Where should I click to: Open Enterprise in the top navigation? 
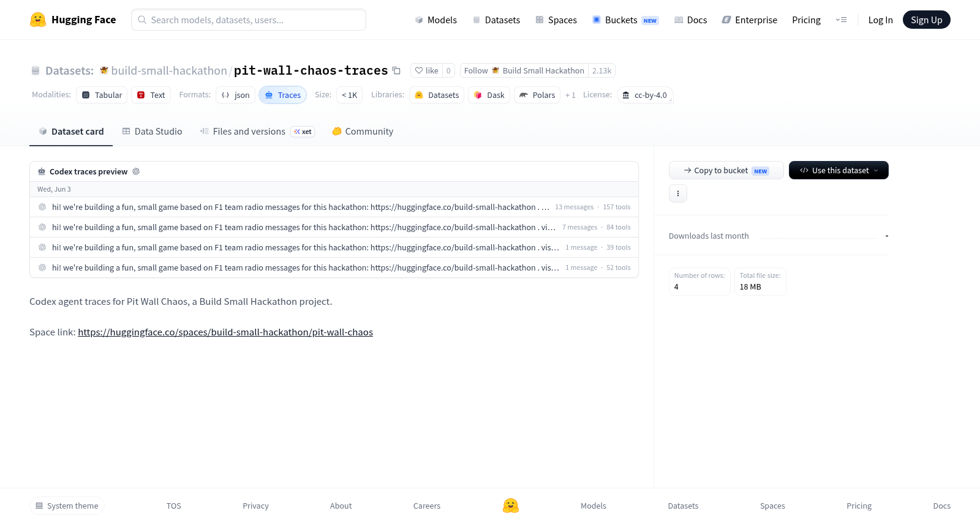pos(749,20)
